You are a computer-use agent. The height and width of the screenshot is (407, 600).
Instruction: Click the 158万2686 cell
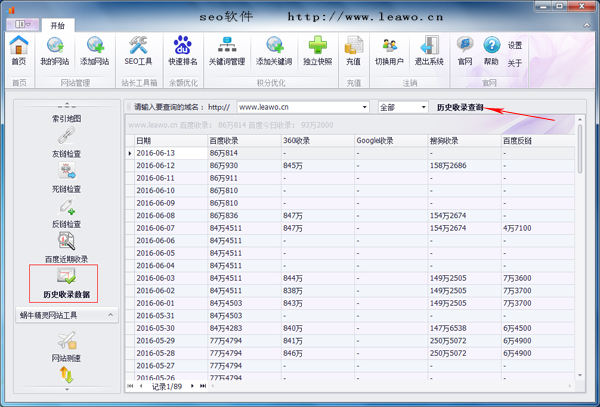(464, 166)
